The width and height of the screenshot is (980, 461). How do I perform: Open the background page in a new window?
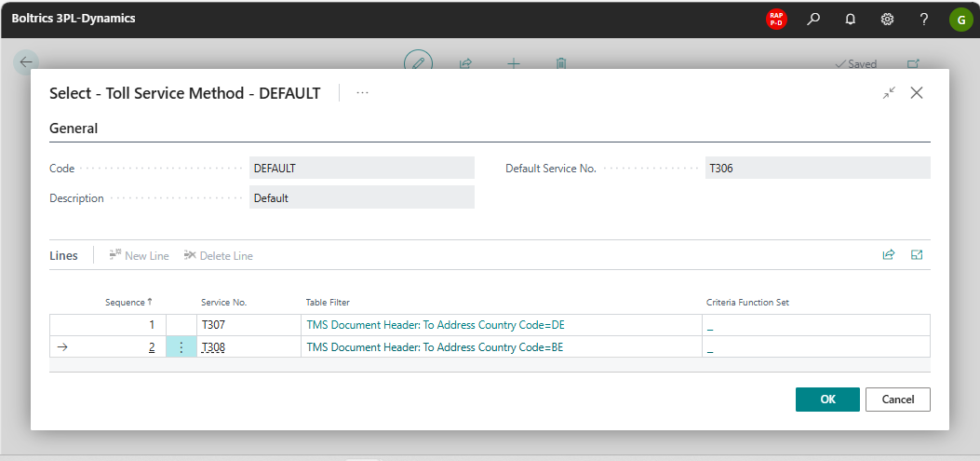(x=913, y=63)
